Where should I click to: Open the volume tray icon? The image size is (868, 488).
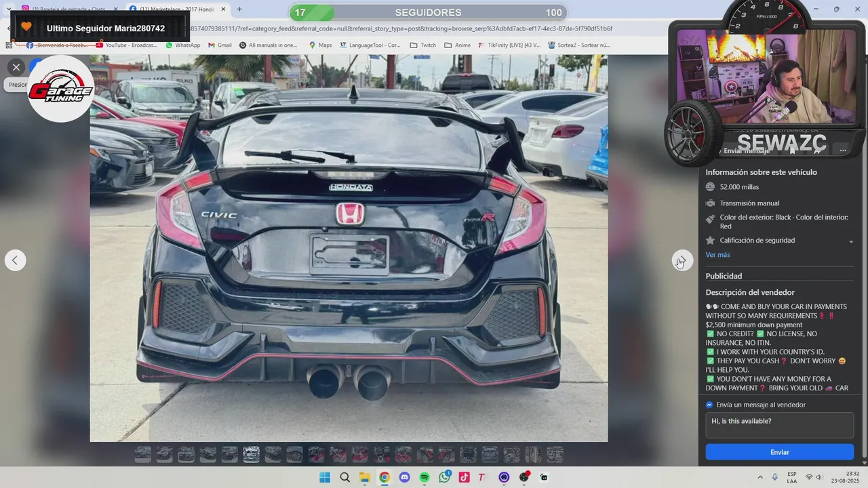[x=819, y=477]
